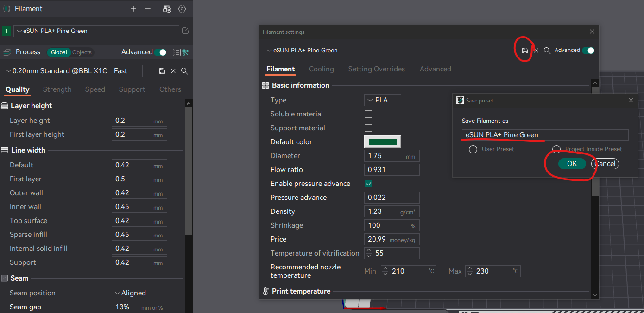
Task: Close the Save preset dialog
Action: 631,100
